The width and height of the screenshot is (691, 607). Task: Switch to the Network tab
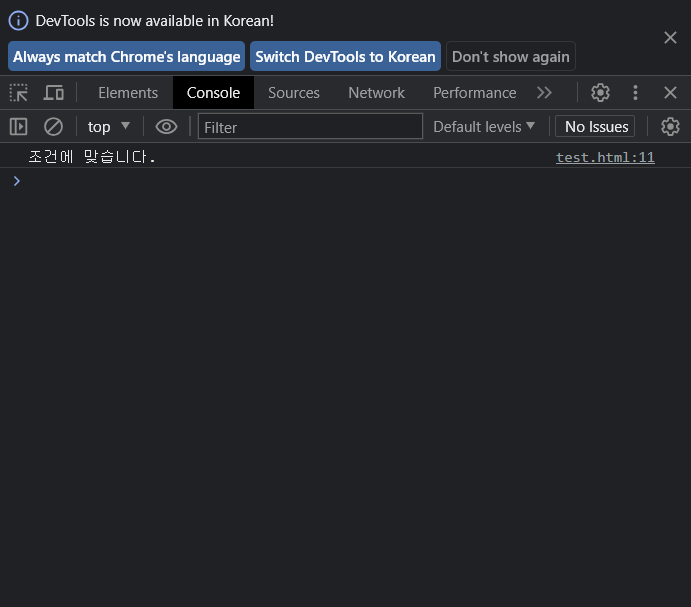(x=376, y=93)
